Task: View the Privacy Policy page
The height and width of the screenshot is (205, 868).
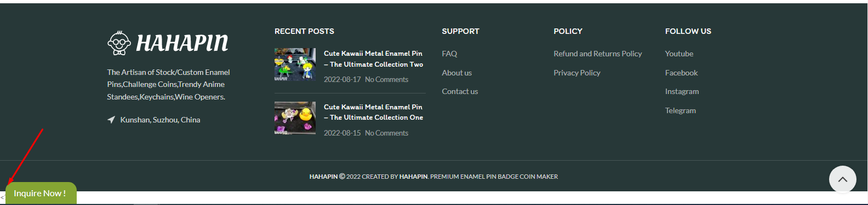Action: [x=576, y=73]
